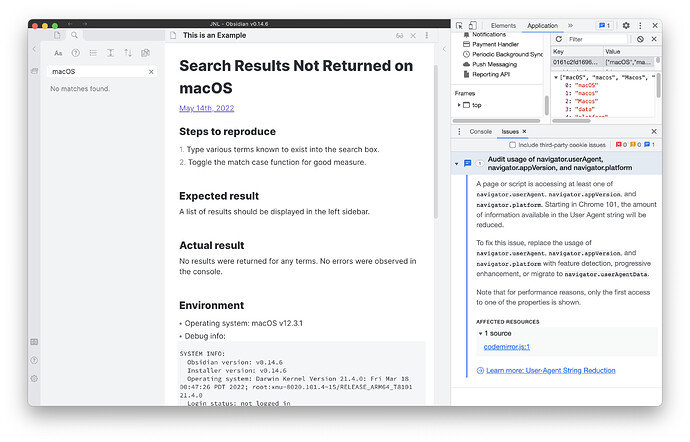Click the storage Filter input
The image size is (690, 442).
[x=596, y=39]
